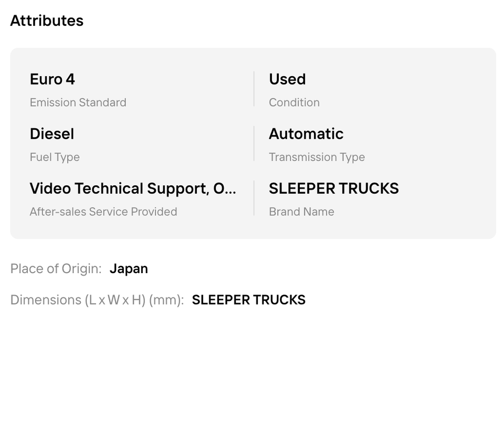Click the Condition label
This screenshot has height=438, width=504.
(295, 102)
